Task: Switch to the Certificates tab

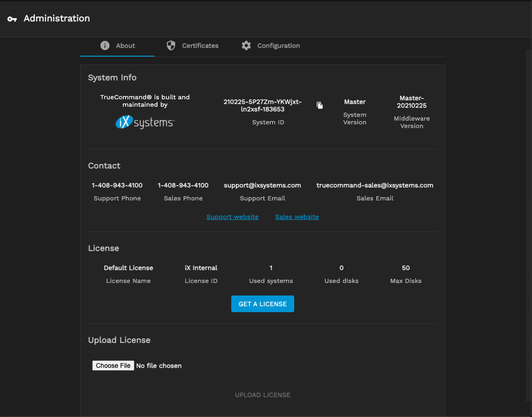Action: point(200,45)
